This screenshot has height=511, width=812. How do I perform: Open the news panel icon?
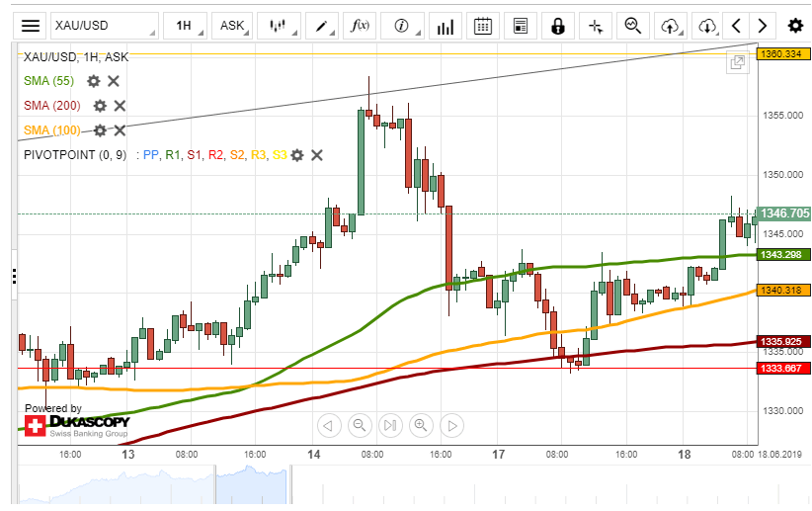(x=520, y=26)
